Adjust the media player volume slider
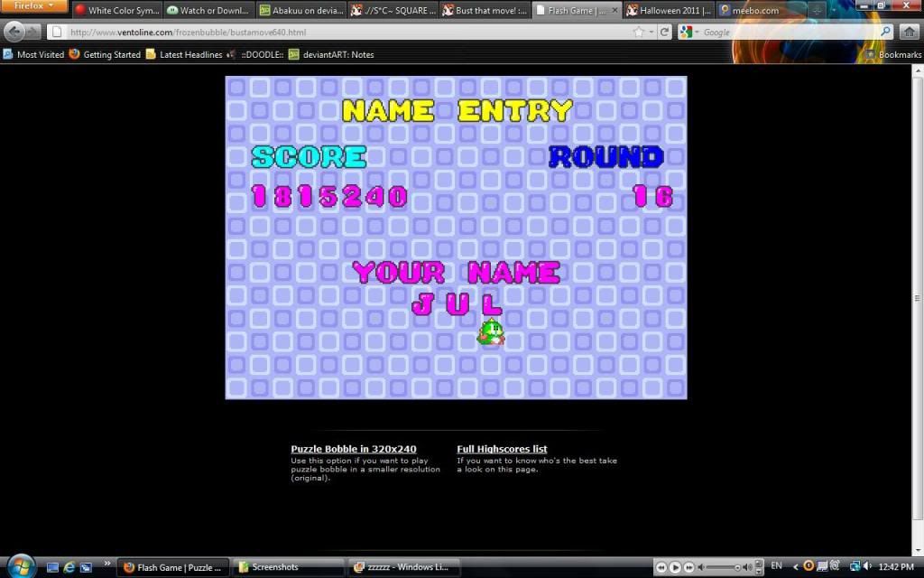The image size is (924, 578). pos(723,567)
